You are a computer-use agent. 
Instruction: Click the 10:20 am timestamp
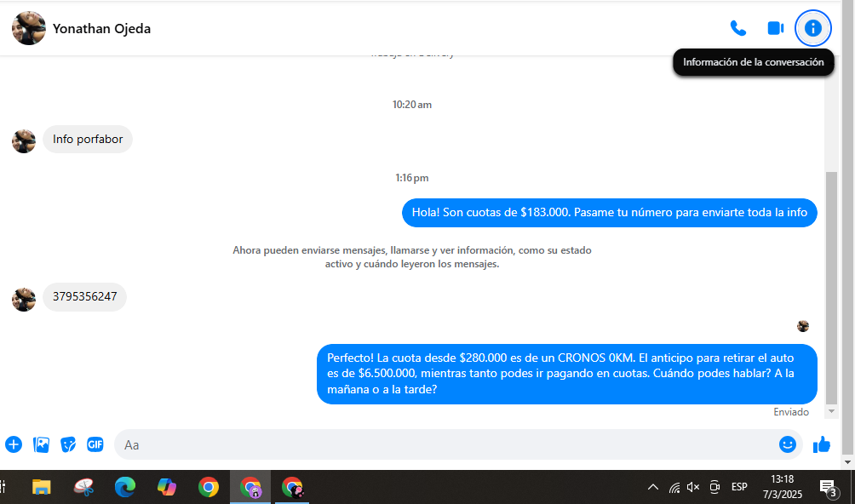[412, 105]
